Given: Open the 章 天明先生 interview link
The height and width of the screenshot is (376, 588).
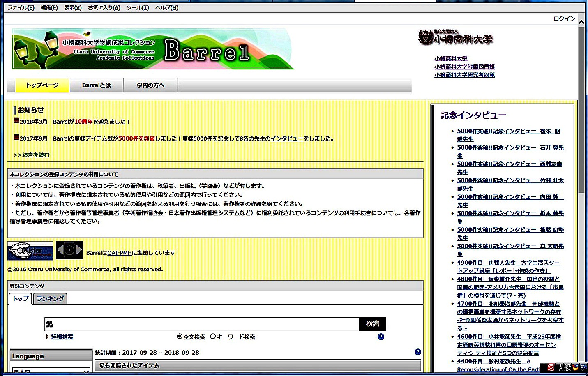Looking at the screenshot, I should (510, 250).
